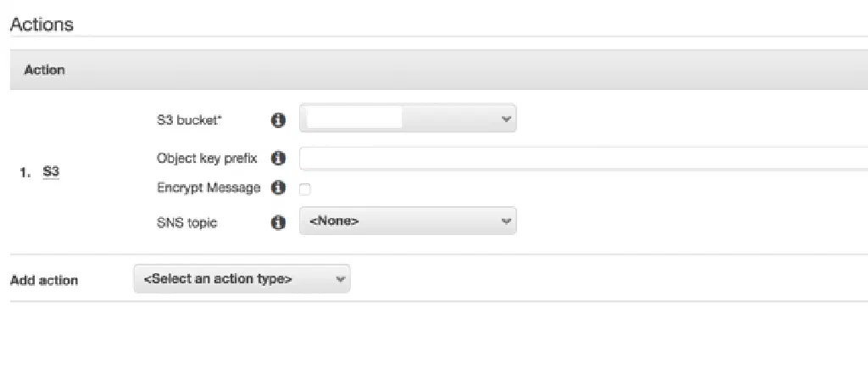
Task: Open the Select an action type dropdown
Action: click(x=241, y=279)
